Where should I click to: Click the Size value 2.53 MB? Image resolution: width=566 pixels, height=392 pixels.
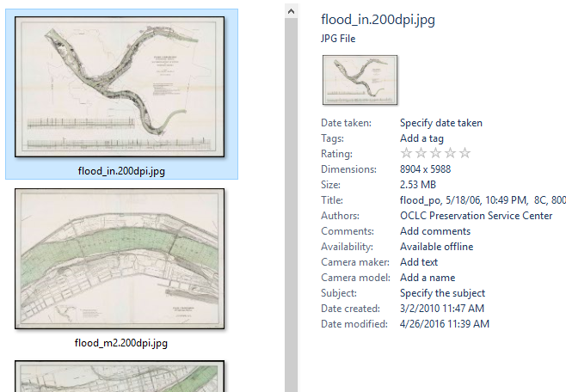(418, 185)
